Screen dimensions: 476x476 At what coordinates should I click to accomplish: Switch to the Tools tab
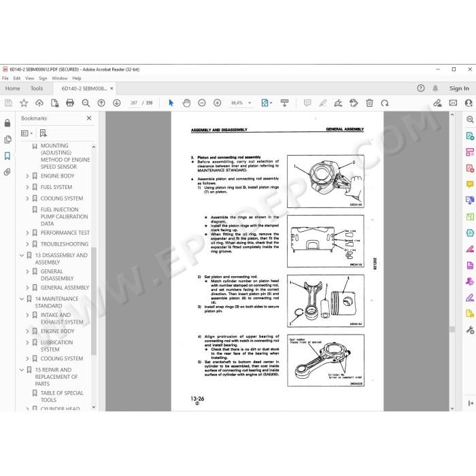37,88
